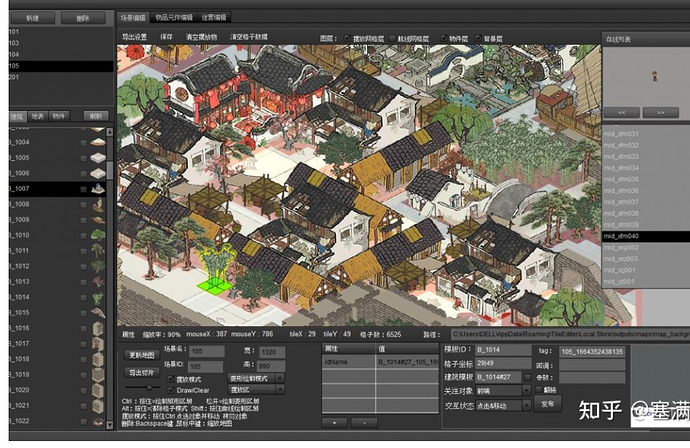The width and height of the screenshot is (690, 448).
Task: Toggle the 背景层 layer checkbox
Action: (x=478, y=39)
